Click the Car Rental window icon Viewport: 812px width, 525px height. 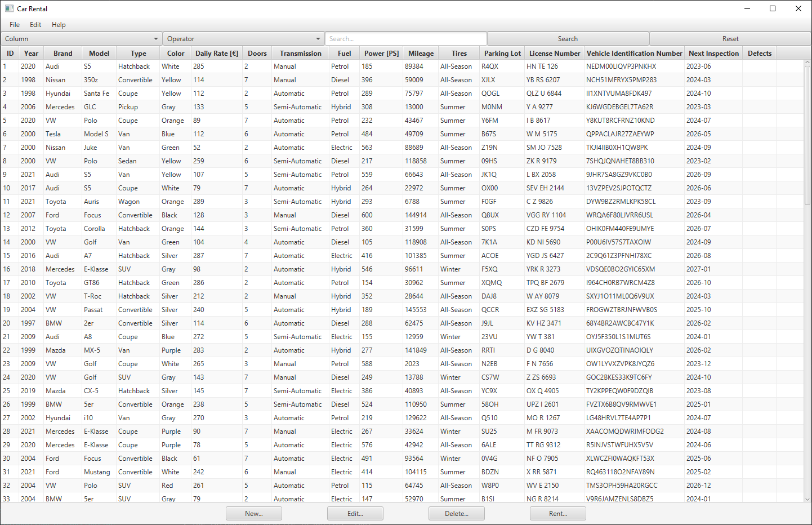coord(9,8)
